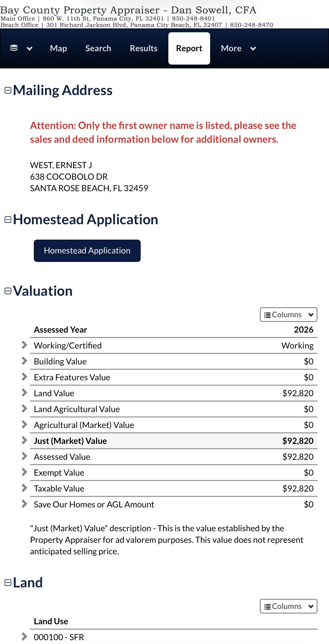Expand the Working/Certified row chevron
The width and height of the screenshot is (329, 644).
(x=24, y=345)
